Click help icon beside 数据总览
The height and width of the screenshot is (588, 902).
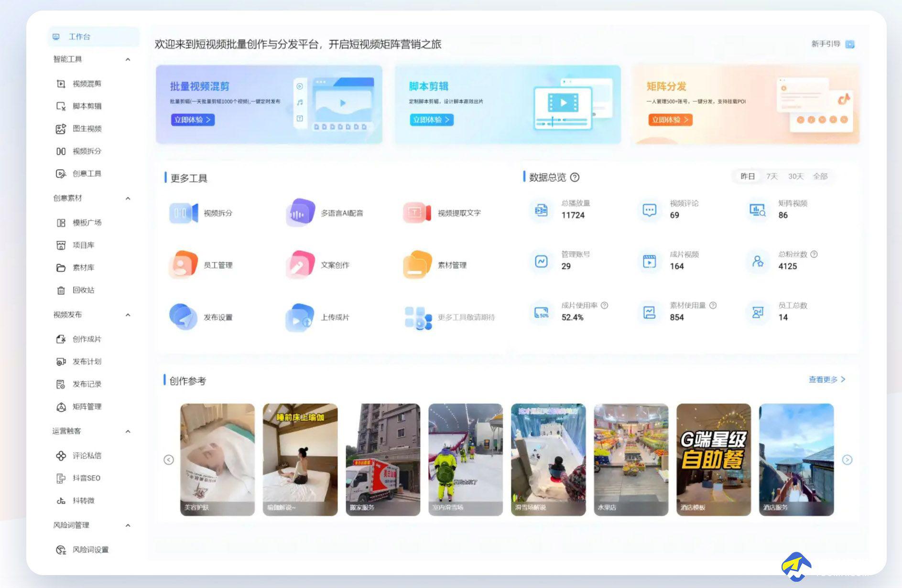[575, 177]
